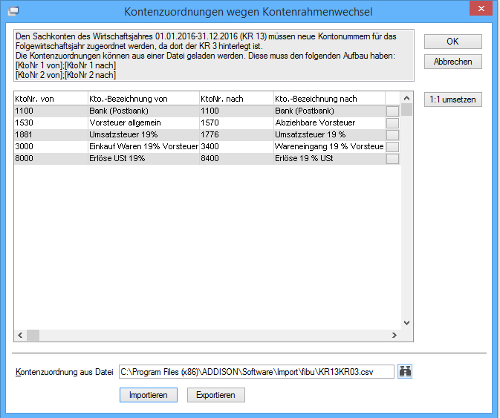
Task: Click the Wareneingang 19 % Vorsteuer cell
Action: 329,146
